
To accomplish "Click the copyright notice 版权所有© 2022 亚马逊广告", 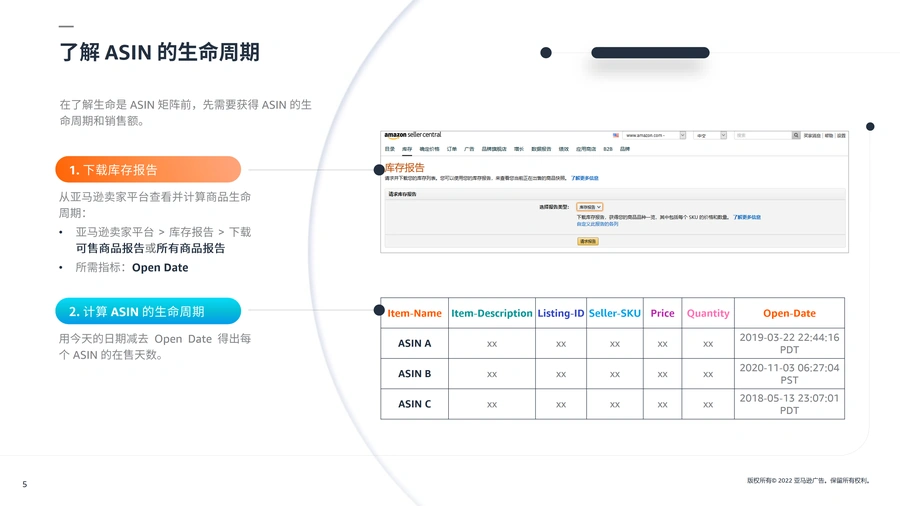I will [808, 481].
